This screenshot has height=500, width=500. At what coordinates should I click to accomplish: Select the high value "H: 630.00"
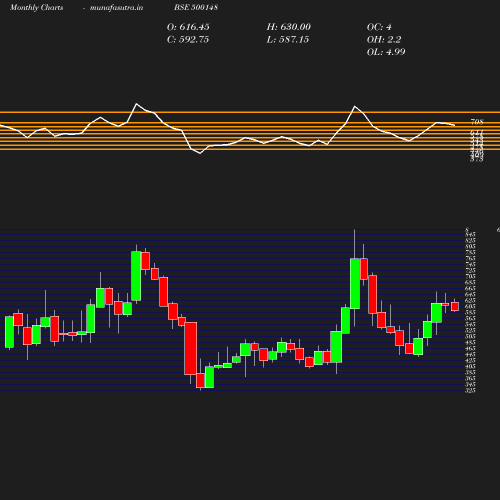coord(289,27)
